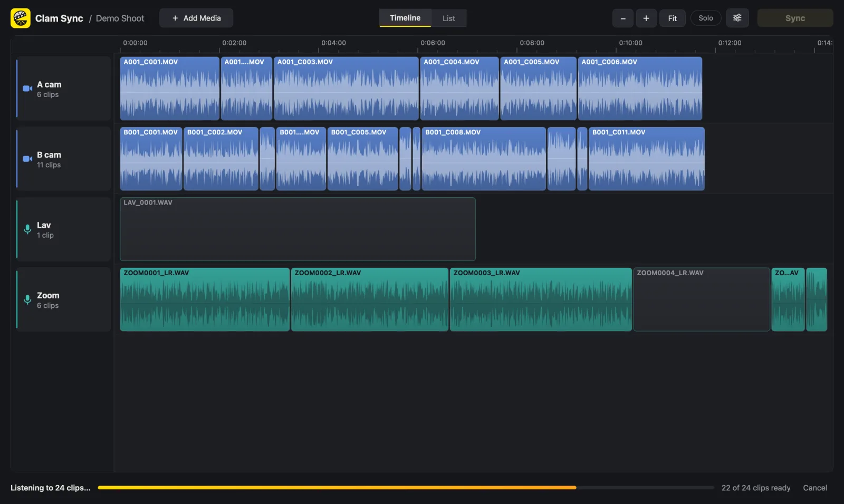This screenshot has width=844, height=504.
Task: Select clip ZOOM0003_LR.WAV
Action: (541, 299)
